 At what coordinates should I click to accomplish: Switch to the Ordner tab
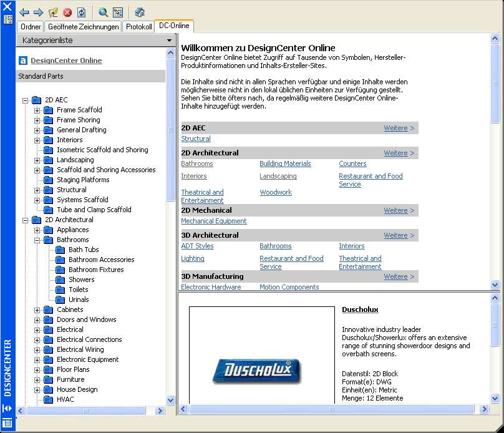(31, 27)
